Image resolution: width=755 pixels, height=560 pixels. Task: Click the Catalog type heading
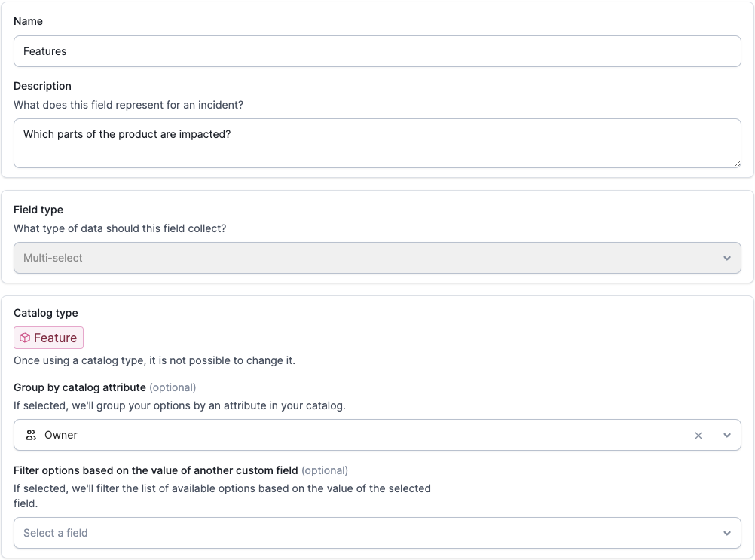(x=46, y=313)
